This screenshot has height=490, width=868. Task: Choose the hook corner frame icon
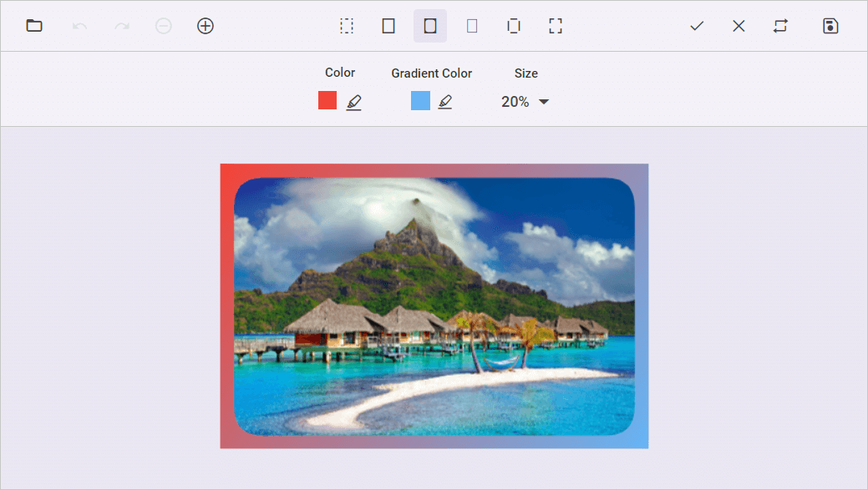tap(556, 26)
